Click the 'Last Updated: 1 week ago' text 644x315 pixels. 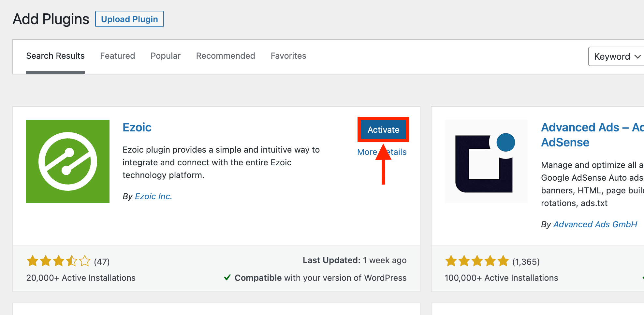click(355, 260)
